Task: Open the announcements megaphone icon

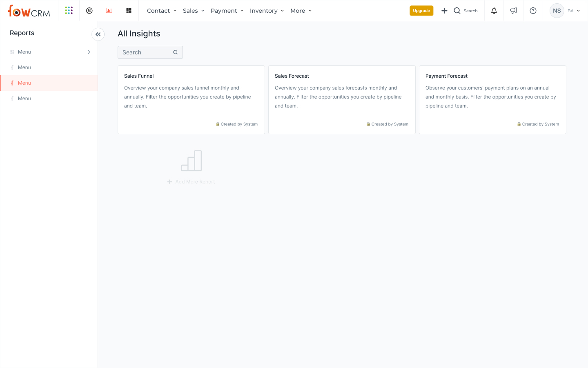Action: coord(514,11)
